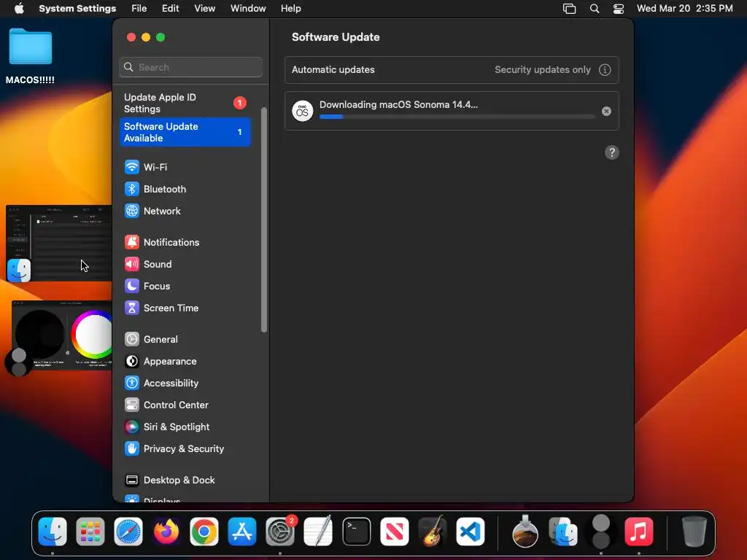This screenshot has height=560, width=747.
Task: Click the red close window button
Action: coord(131,37)
